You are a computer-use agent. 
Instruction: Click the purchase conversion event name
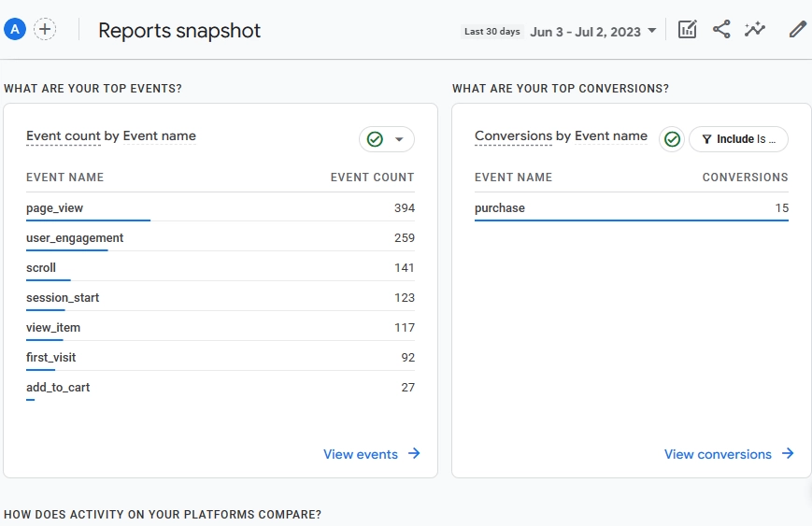point(500,208)
